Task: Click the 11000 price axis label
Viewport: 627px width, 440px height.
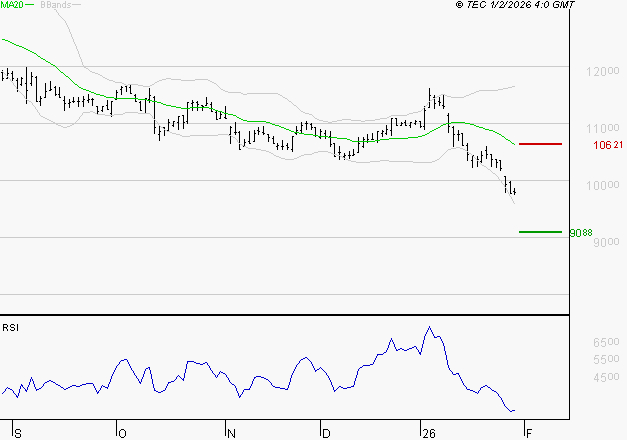Action: coord(603,128)
